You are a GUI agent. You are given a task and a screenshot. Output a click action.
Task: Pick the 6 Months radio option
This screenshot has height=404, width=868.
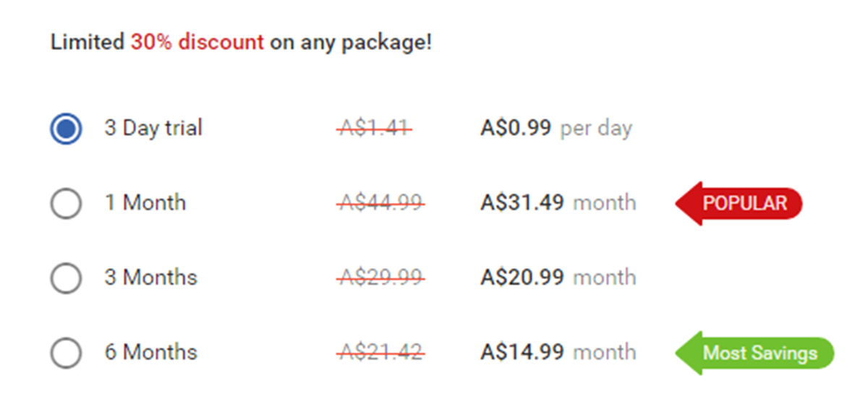coord(66,353)
